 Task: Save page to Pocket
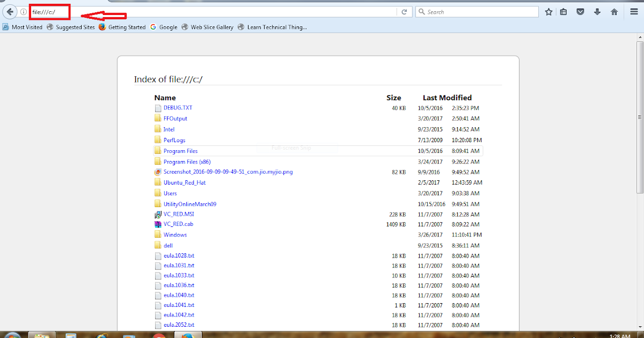[580, 11]
